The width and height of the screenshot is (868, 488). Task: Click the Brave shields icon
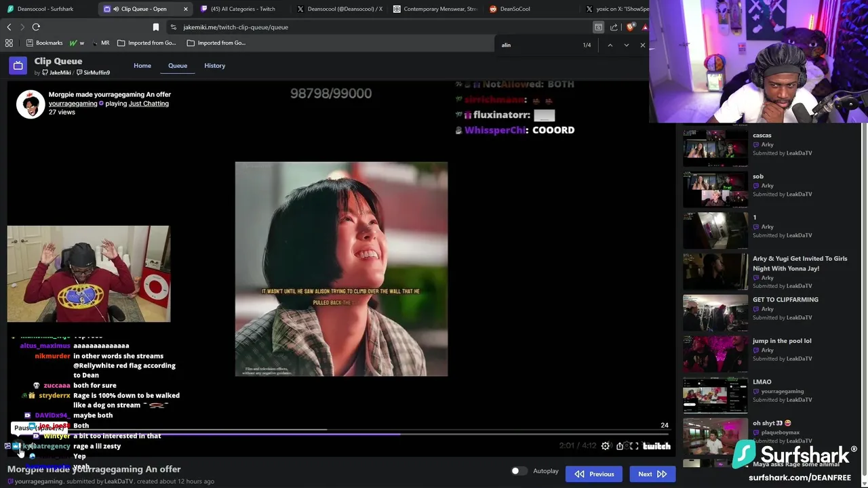630,27
